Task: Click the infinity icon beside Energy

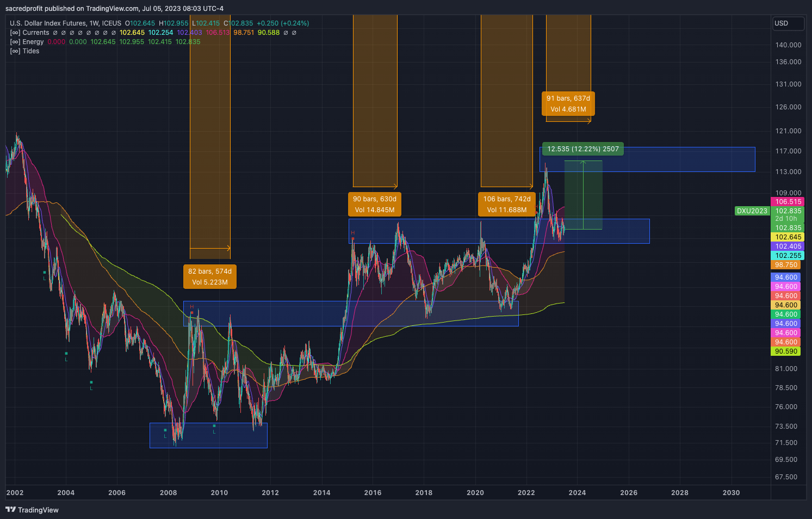Action: tap(15, 42)
